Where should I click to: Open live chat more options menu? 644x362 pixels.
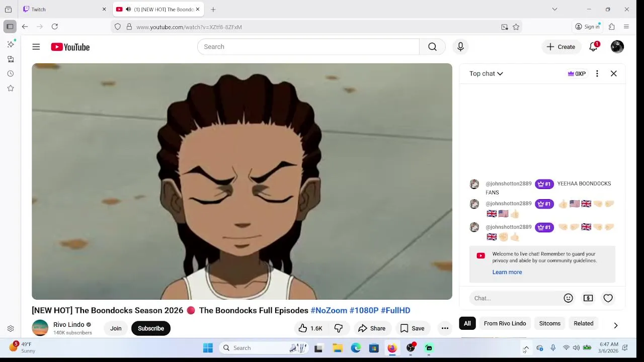pyautogui.click(x=597, y=73)
